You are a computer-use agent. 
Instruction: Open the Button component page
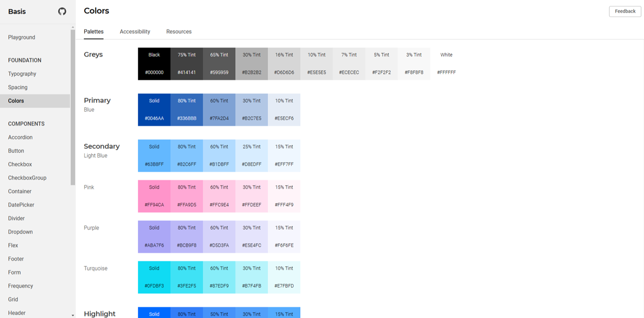pyautogui.click(x=16, y=151)
